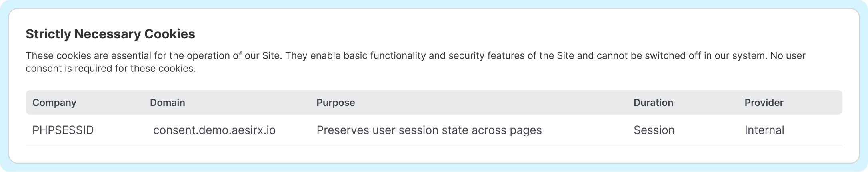Open the consent.demo.aesirx.io domain entry
The height and width of the screenshot is (172, 868).
coord(214,130)
